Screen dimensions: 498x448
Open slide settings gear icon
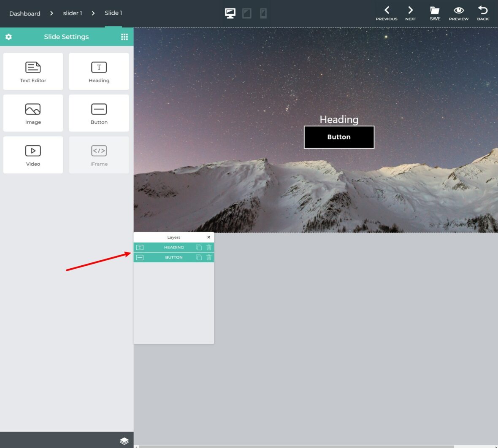tap(8, 37)
